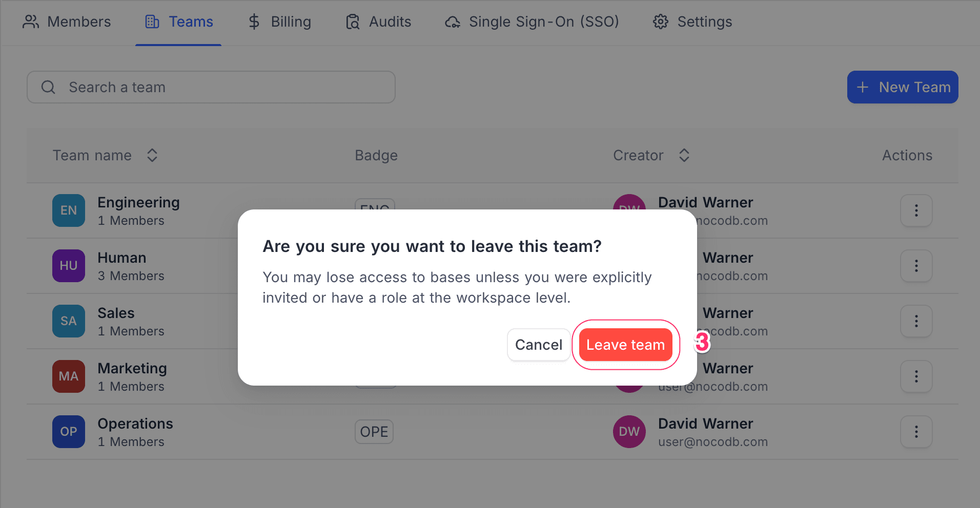Open actions menu for Human team
This screenshot has width=980, height=508.
916,266
